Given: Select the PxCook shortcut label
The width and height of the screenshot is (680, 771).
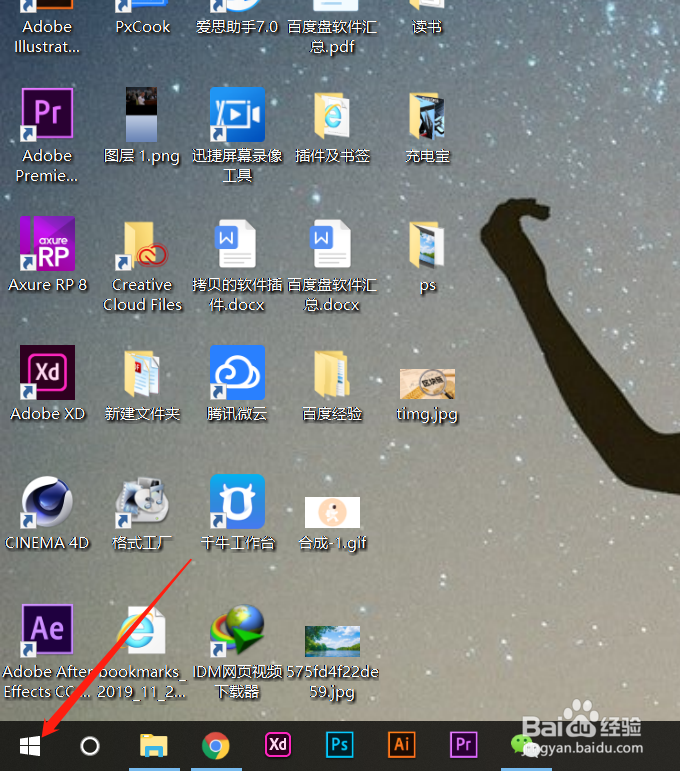Looking at the screenshot, I should tap(143, 27).
